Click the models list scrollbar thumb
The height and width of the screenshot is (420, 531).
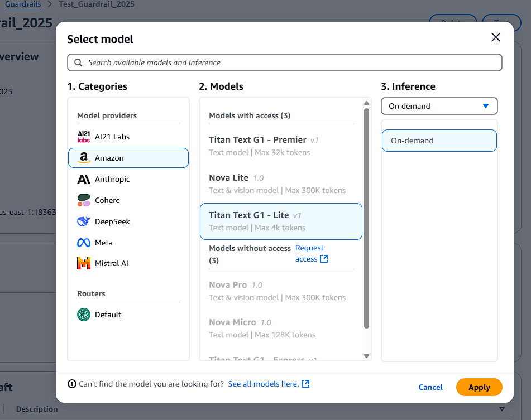point(366,219)
